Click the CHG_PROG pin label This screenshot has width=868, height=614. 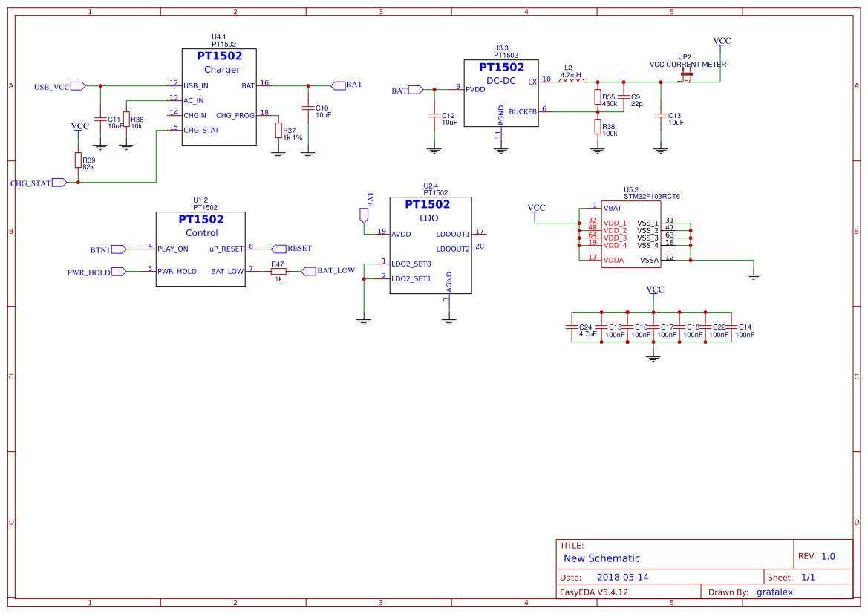(235, 115)
